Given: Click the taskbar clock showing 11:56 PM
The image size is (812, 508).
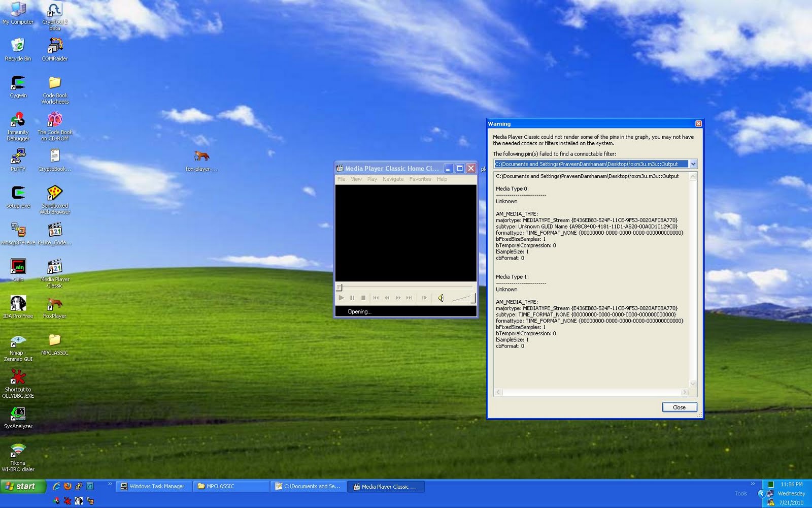Looking at the screenshot, I should point(792,485).
